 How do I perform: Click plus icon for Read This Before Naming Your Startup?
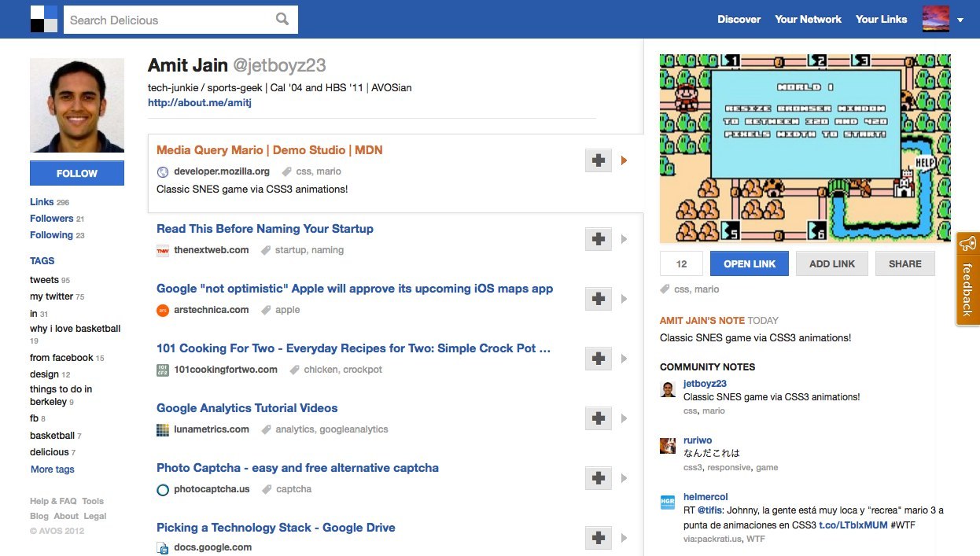click(599, 239)
